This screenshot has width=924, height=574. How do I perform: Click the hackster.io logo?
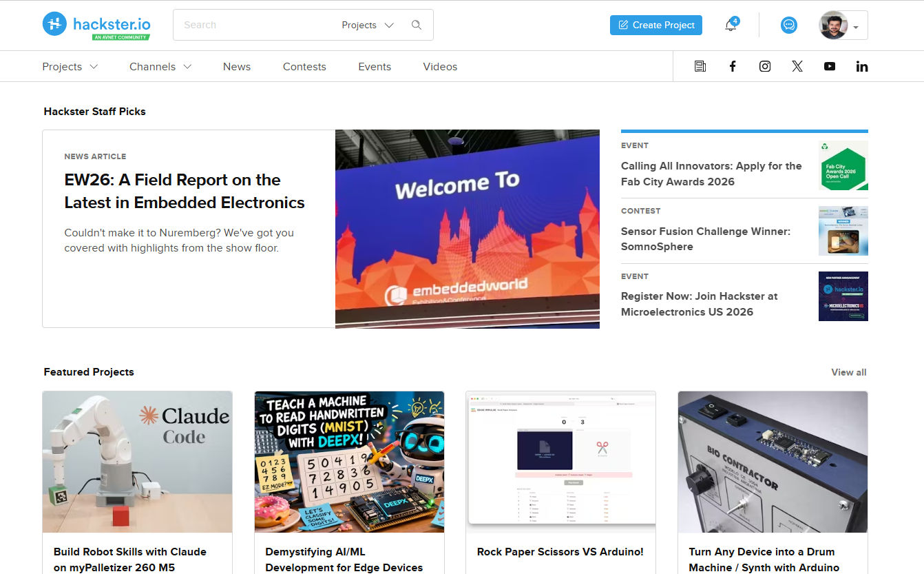tap(96, 25)
